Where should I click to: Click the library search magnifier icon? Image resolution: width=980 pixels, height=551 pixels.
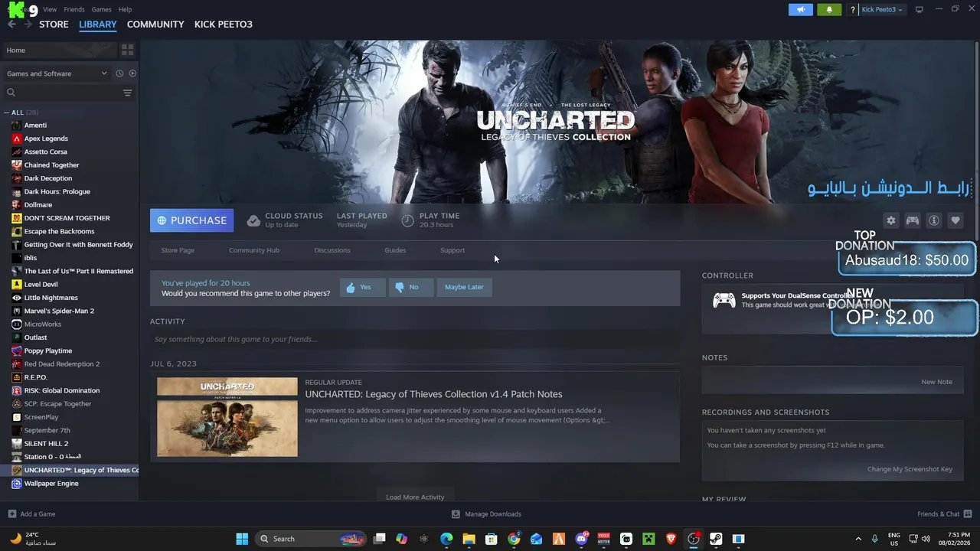[11, 93]
